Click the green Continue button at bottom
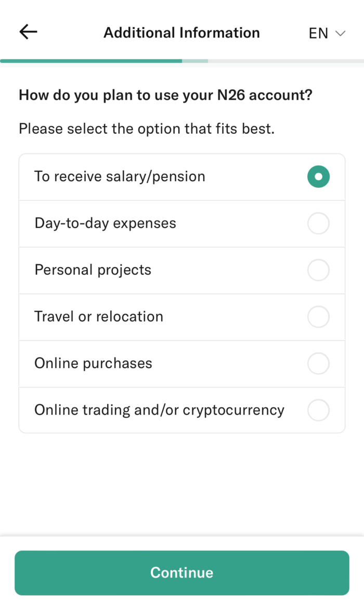Screen dimensions: 364x611 click(x=182, y=572)
